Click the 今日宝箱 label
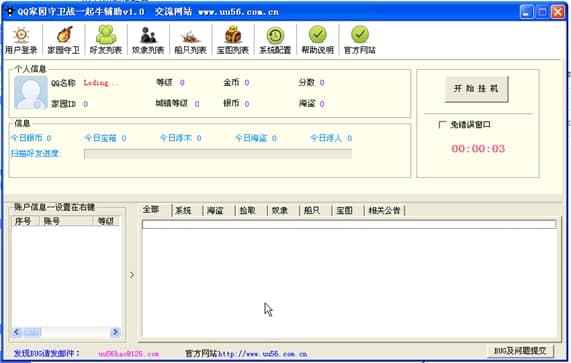Image resolution: width=571 pixels, height=363 pixels. (x=100, y=138)
